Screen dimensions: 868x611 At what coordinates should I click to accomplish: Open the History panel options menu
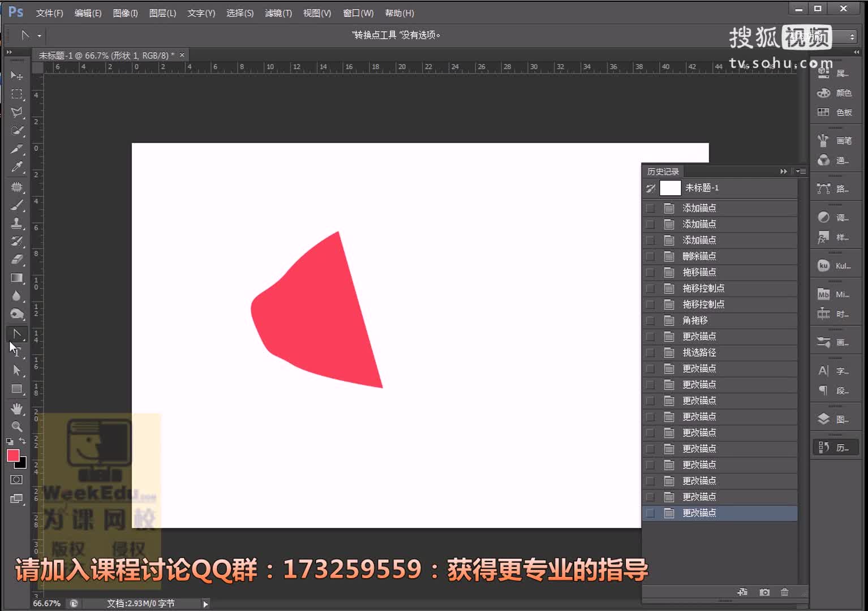[801, 171]
